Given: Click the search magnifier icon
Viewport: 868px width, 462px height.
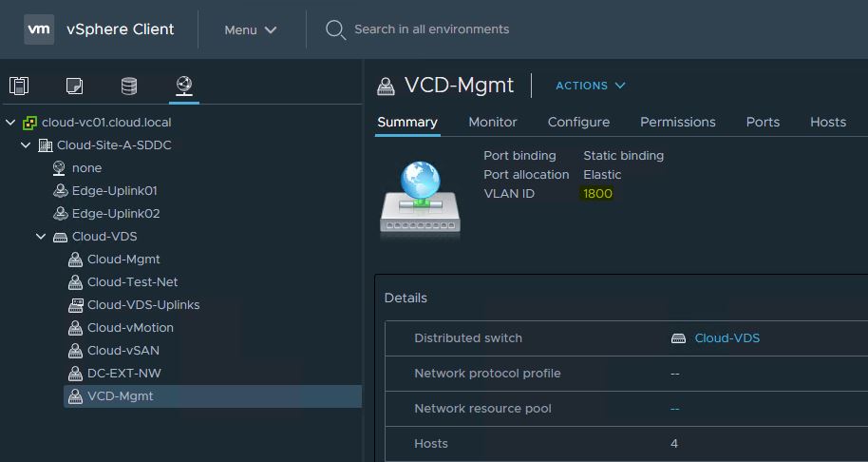Looking at the screenshot, I should tap(335, 29).
